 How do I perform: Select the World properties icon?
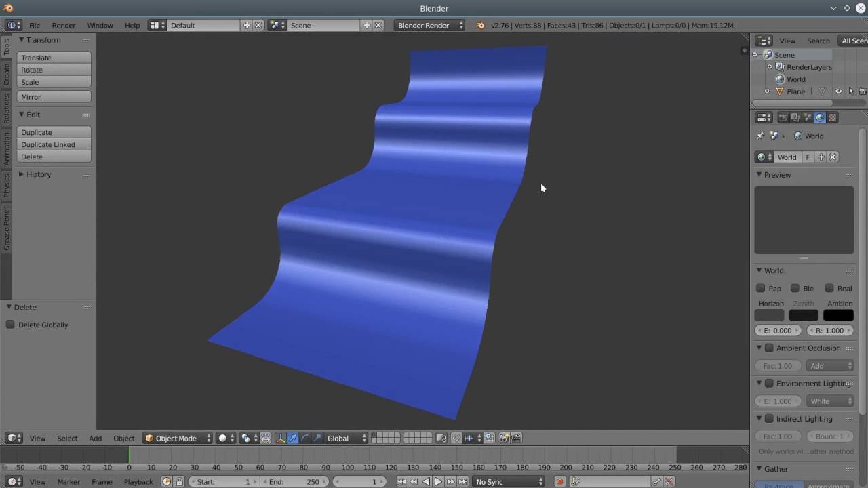tap(820, 117)
